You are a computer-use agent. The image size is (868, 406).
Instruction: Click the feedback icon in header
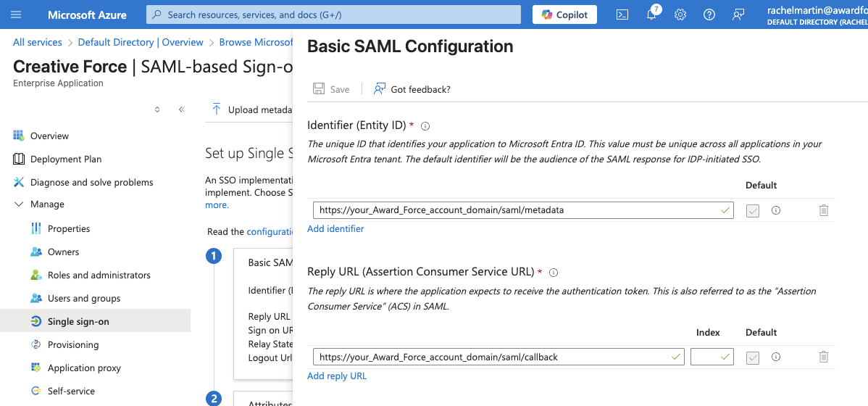tap(738, 15)
